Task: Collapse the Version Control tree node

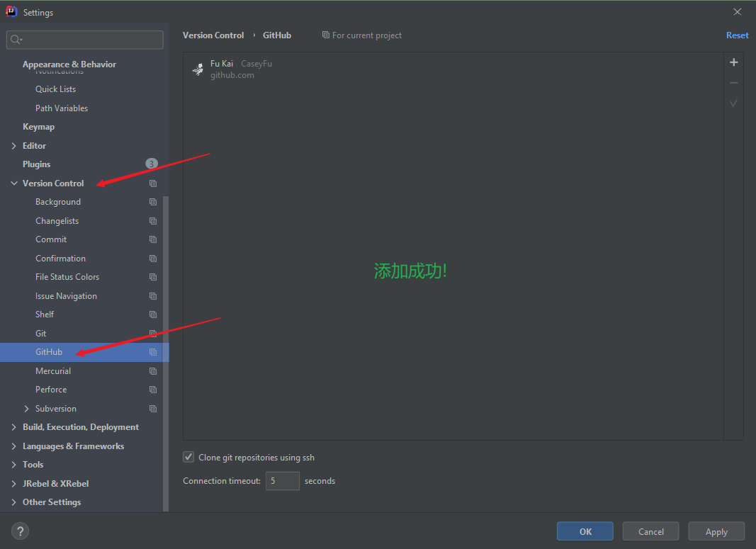Action: point(14,183)
